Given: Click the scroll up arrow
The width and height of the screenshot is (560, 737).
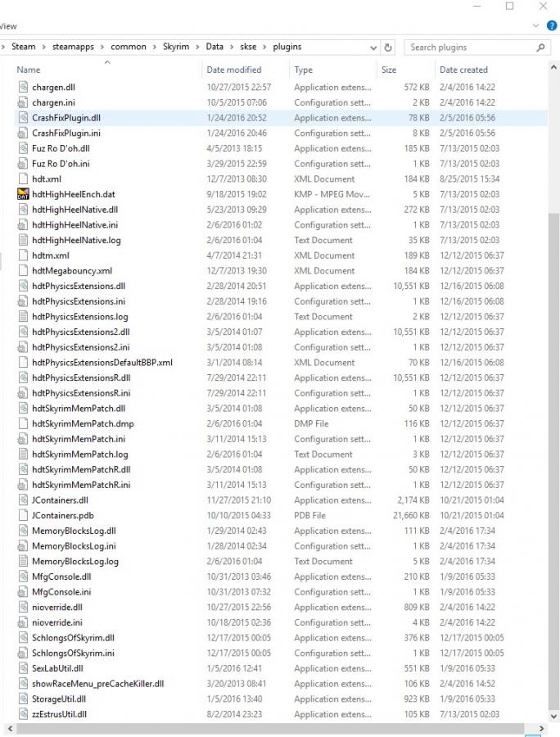Looking at the screenshot, I should [553, 67].
